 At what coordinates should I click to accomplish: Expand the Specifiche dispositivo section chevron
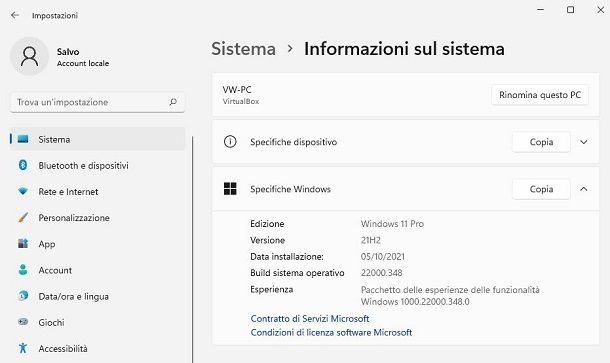(x=584, y=142)
